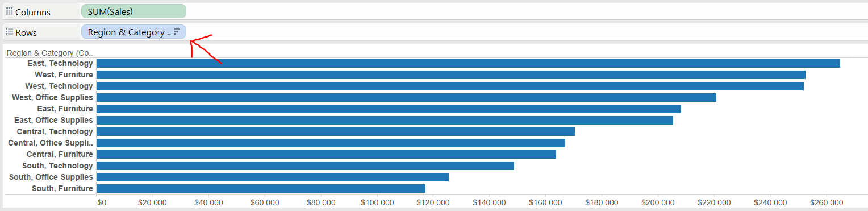868x211 pixels.
Task: Click the $100.000 axis tick label
Action: [377, 202]
